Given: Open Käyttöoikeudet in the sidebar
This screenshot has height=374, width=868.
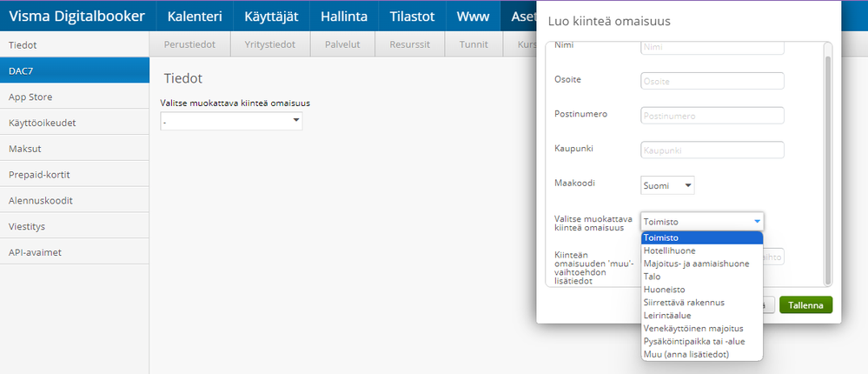Looking at the screenshot, I should [x=75, y=123].
